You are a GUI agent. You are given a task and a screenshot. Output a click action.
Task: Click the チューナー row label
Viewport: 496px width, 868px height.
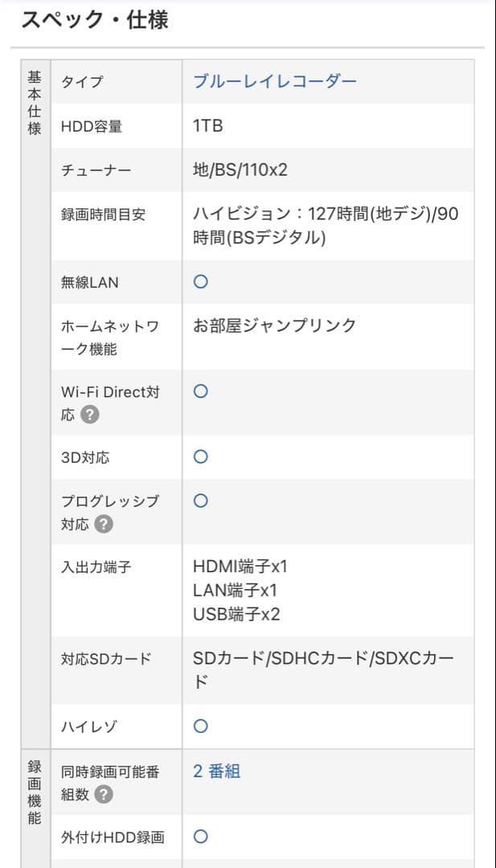[x=96, y=170]
